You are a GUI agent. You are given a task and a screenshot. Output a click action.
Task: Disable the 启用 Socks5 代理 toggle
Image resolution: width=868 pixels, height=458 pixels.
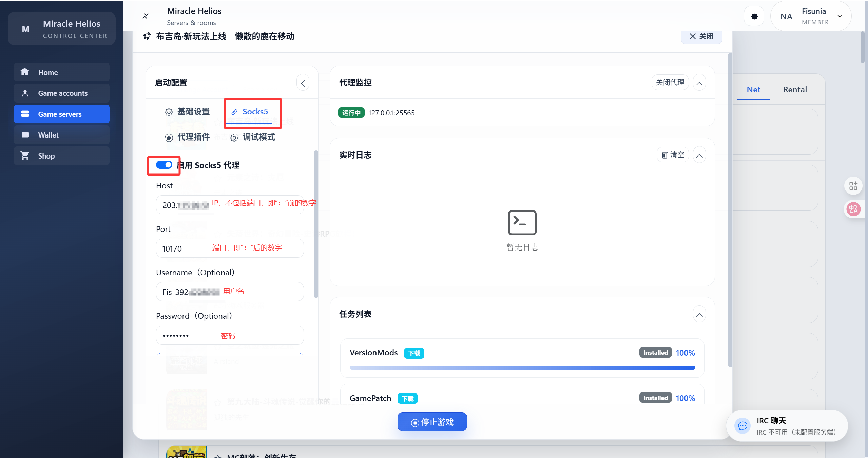click(x=163, y=165)
